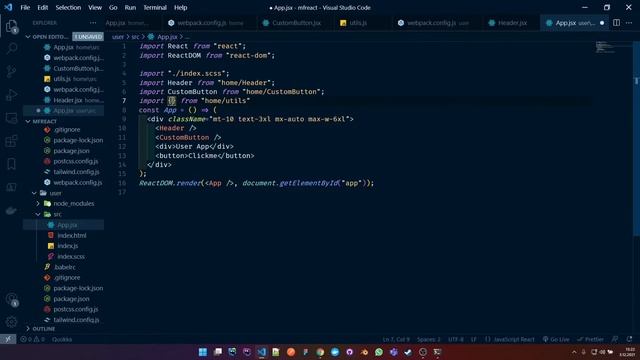Change UTF-8 file encoding
This screenshot has height=360, width=640.
pyautogui.click(x=456, y=339)
